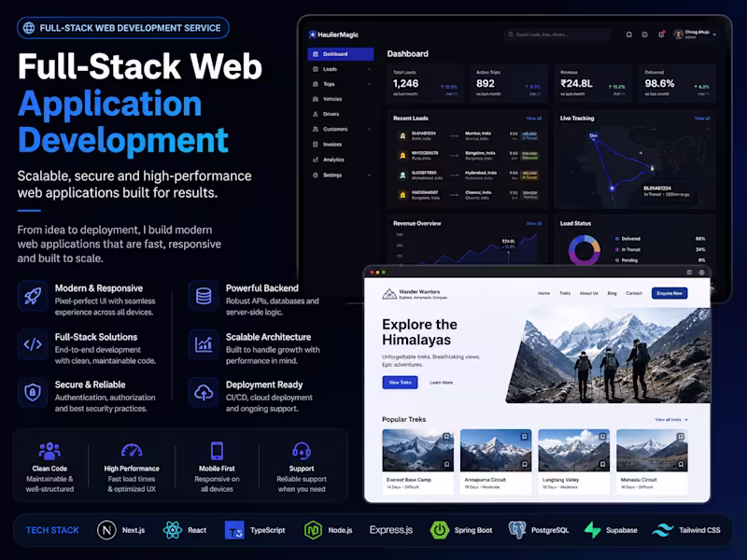Click the HaulierMagic logo icon

312,35
